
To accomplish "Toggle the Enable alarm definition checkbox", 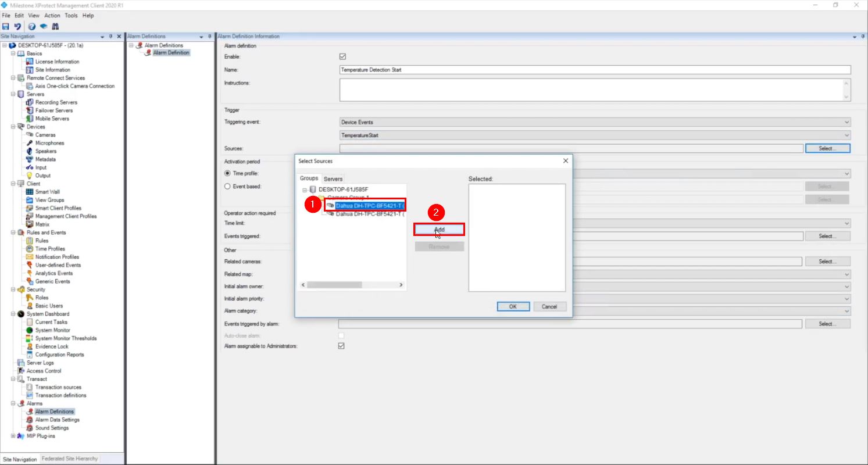I will point(342,57).
